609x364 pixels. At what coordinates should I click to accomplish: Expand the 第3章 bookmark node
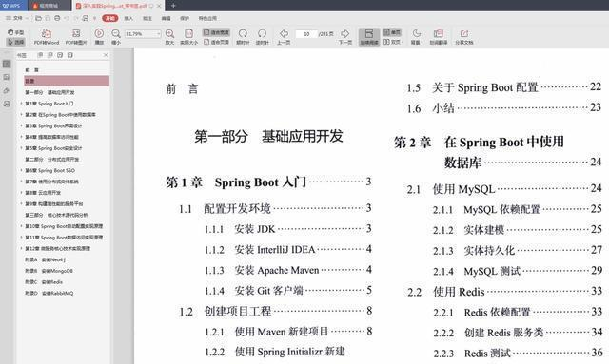21,125
